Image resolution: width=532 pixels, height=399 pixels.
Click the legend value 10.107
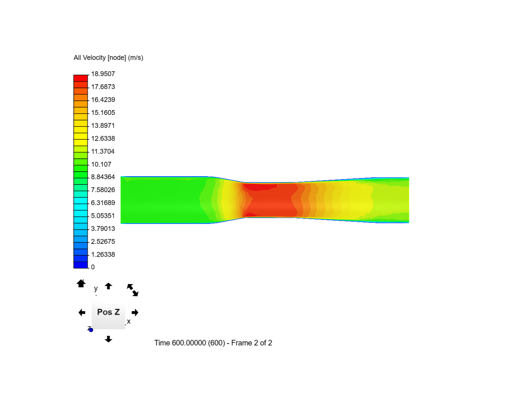click(x=101, y=164)
